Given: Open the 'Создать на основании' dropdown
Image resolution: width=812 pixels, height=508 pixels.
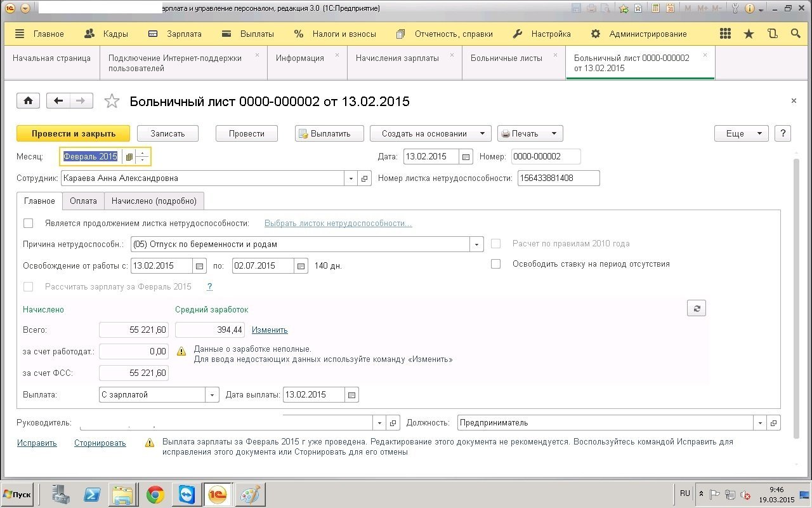Looking at the screenshot, I should (430, 133).
